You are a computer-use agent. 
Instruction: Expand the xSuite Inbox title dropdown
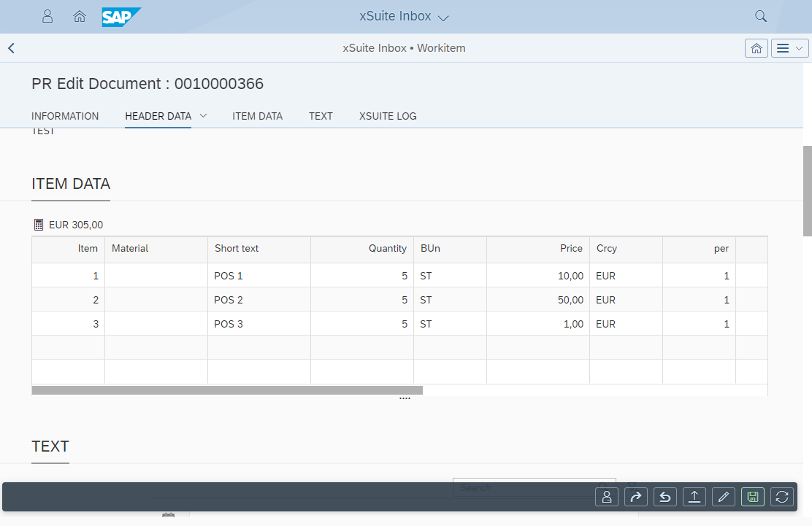pos(443,18)
